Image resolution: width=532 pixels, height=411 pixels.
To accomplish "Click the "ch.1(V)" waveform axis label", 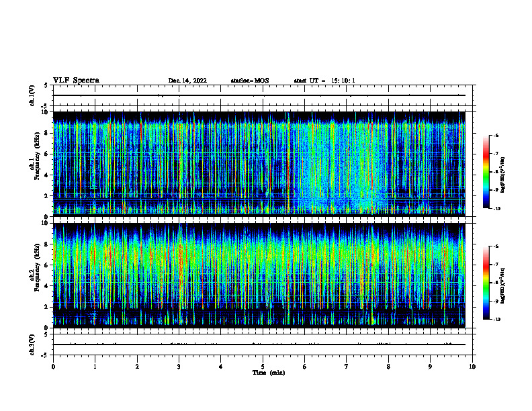I will tap(32, 95).
